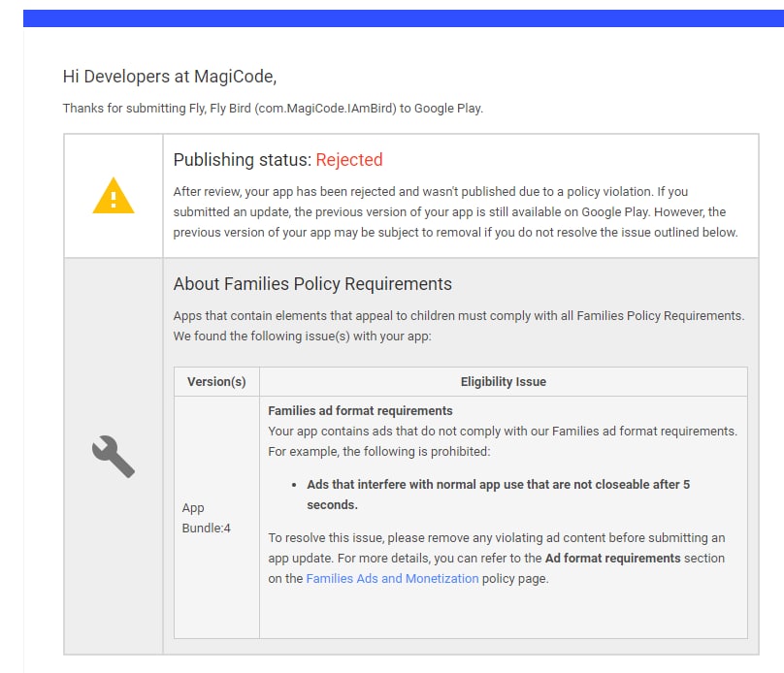Click 'Your app contains ads that do not comply'
The height and width of the screenshot is (673, 784).
[503, 441]
